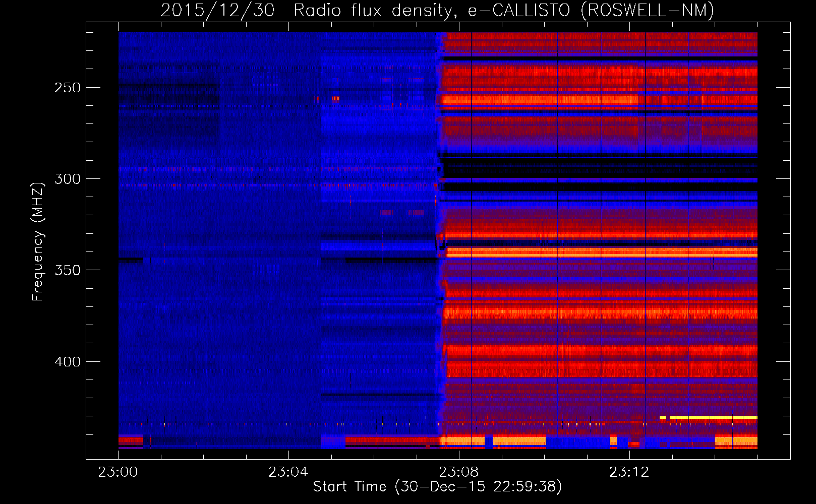Click the 350 frequency tick label

(x=68, y=270)
